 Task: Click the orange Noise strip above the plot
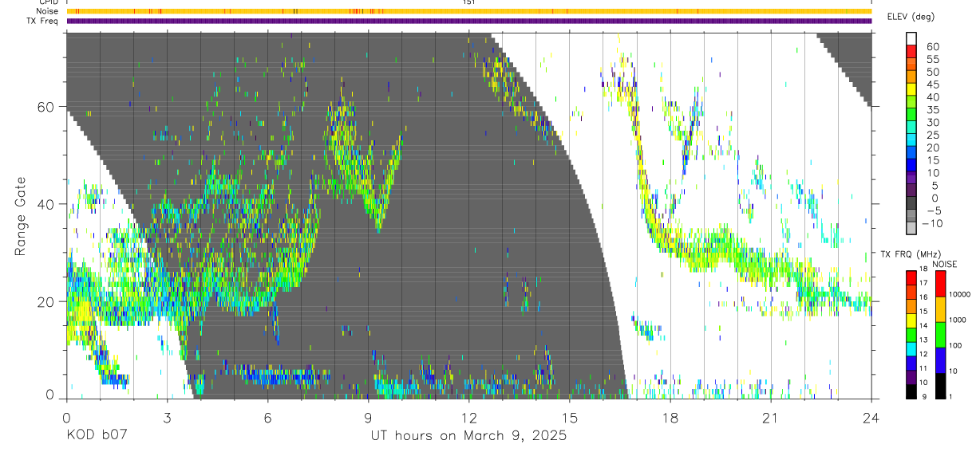(x=469, y=11)
